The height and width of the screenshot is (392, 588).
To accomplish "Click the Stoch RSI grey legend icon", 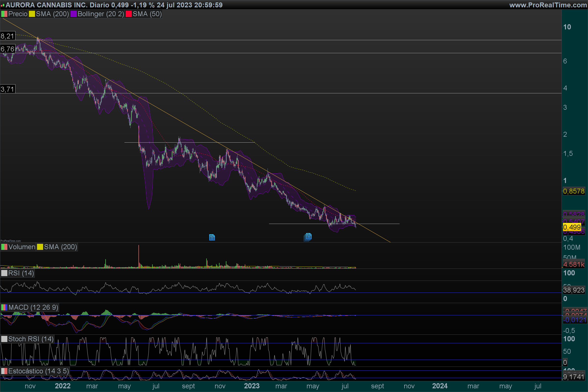I will pos(4,339).
